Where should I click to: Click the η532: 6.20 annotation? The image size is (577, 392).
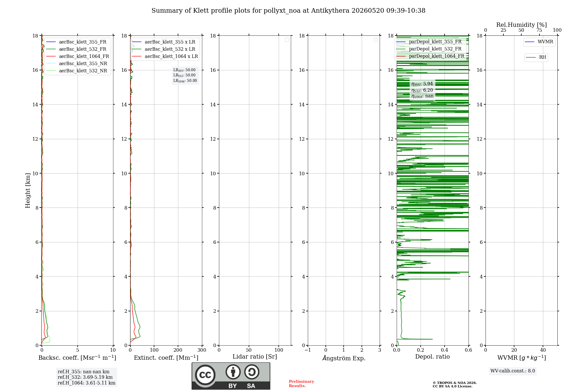click(422, 90)
